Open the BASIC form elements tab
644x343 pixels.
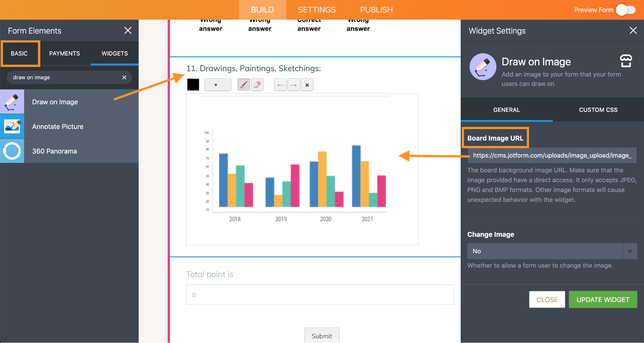click(19, 54)
